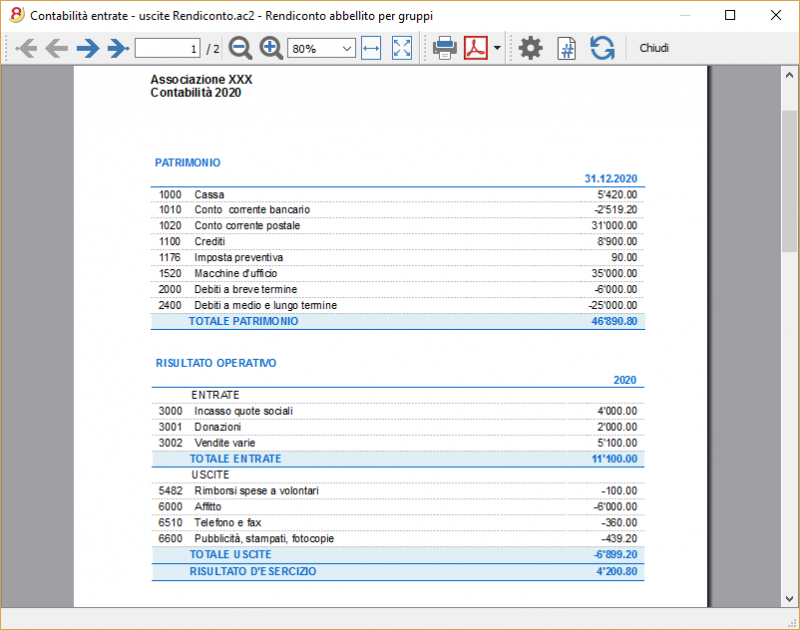This screenshot has height=630, width=800.
Task: Maximize the preview window
Action: tap(730, 15)
